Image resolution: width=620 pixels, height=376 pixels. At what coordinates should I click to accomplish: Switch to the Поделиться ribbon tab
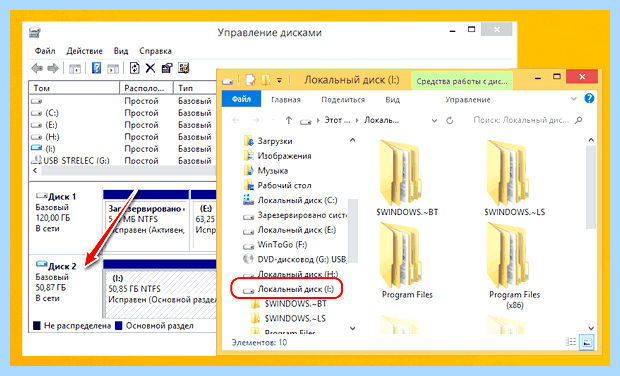coord(343,100)
